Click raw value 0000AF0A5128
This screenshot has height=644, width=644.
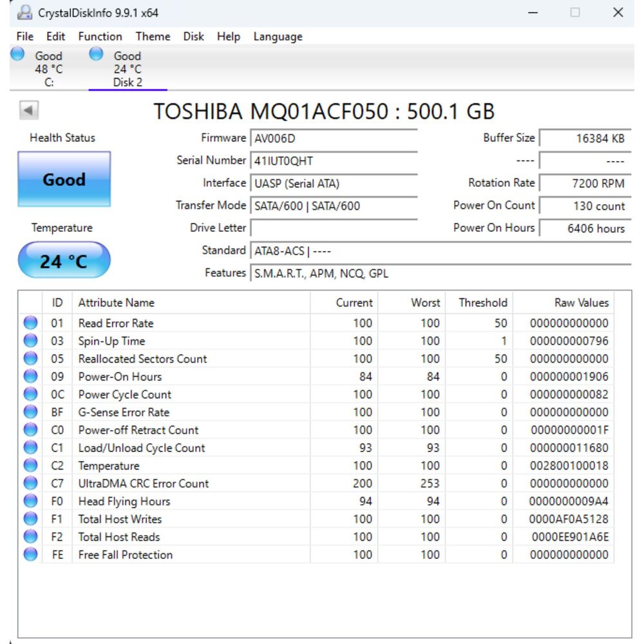(569, 519)
